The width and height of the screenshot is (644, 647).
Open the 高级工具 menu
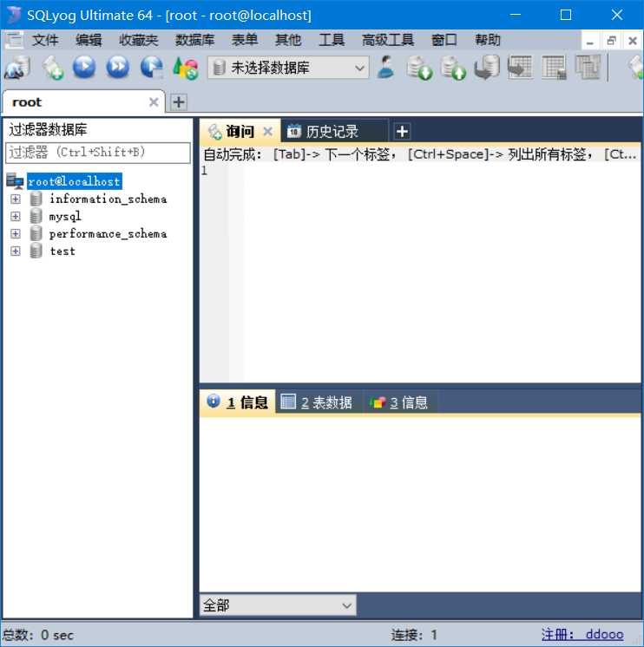click(387, 40)
